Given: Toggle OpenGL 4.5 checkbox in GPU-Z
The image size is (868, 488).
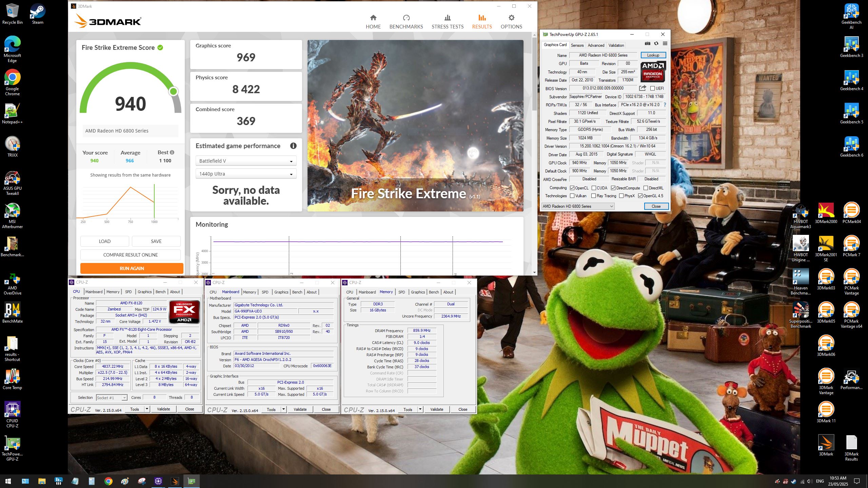Looking at the screenshot, I should click(640, 196).
